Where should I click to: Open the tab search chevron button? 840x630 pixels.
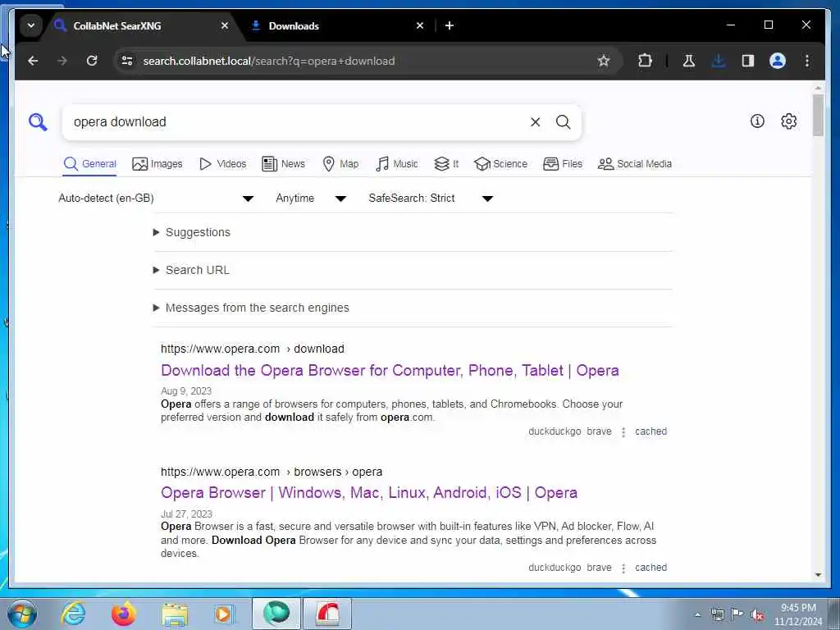coord(31,25)
